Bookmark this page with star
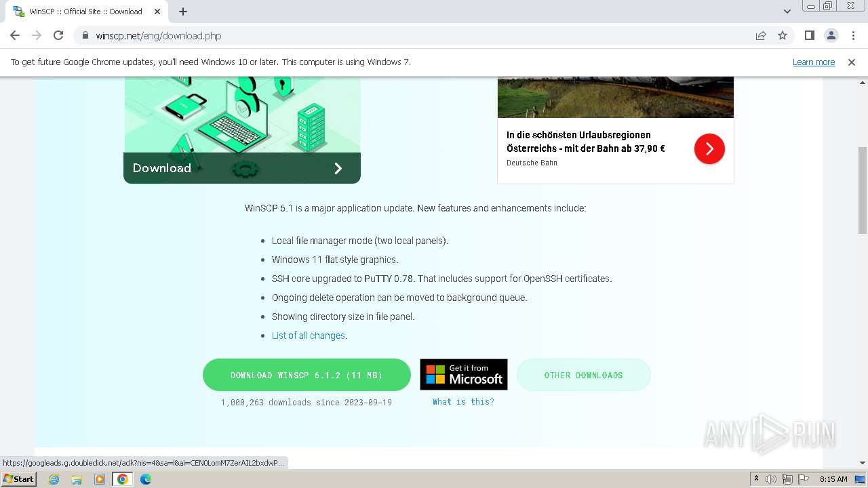This screenshot has height=488, width=868. click(783, 36)
